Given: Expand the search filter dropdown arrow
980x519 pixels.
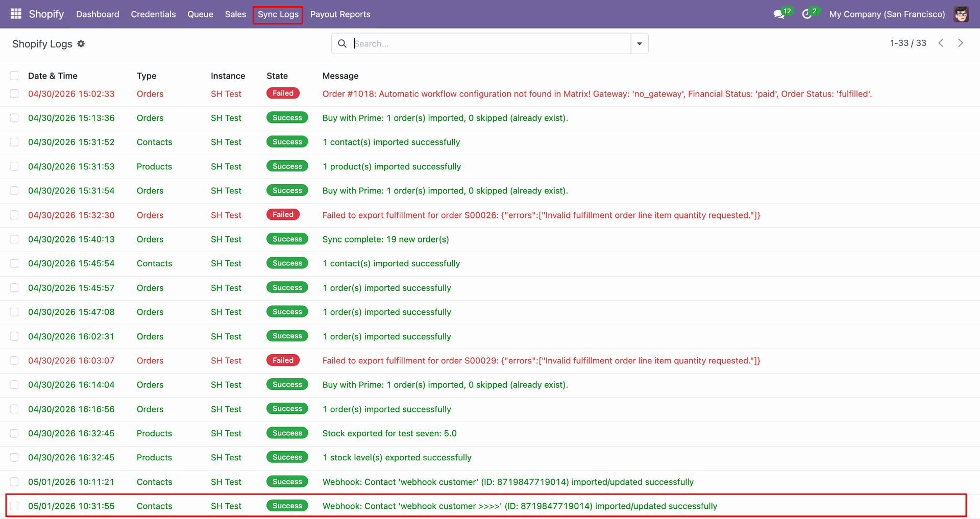Looking at the screenshot, I should 640,44.
